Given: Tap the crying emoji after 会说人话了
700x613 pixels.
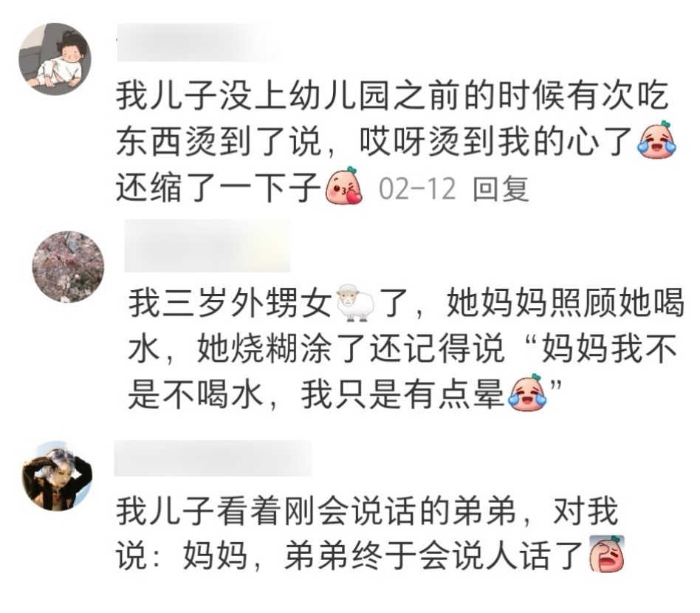Looking at the screenshot, I should click(607, 555).
